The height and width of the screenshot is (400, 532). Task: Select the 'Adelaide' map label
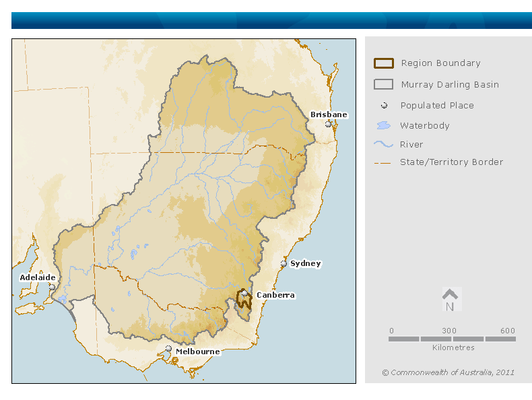(38, 277)
